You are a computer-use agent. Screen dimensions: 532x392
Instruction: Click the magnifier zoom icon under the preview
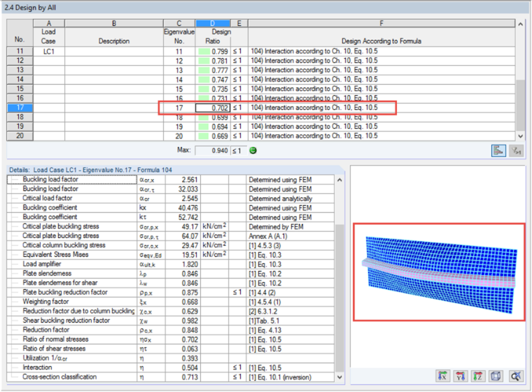pos(516,376)
